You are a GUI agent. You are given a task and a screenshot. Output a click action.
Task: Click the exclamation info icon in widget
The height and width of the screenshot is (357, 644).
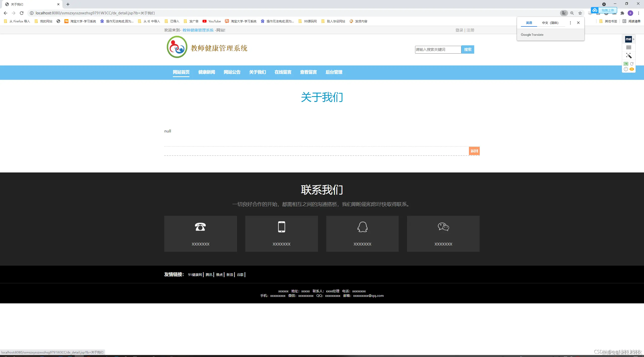626,69
